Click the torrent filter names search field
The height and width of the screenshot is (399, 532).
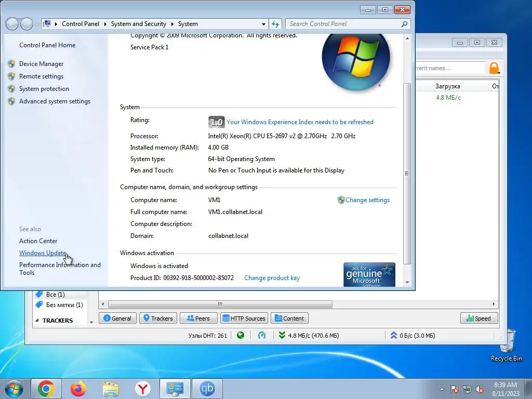(450, 68)
